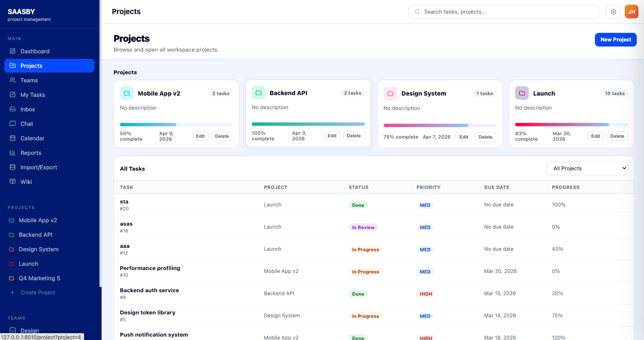
Task: Select the Chat bubble icon
Action: (x=12, y=124)
